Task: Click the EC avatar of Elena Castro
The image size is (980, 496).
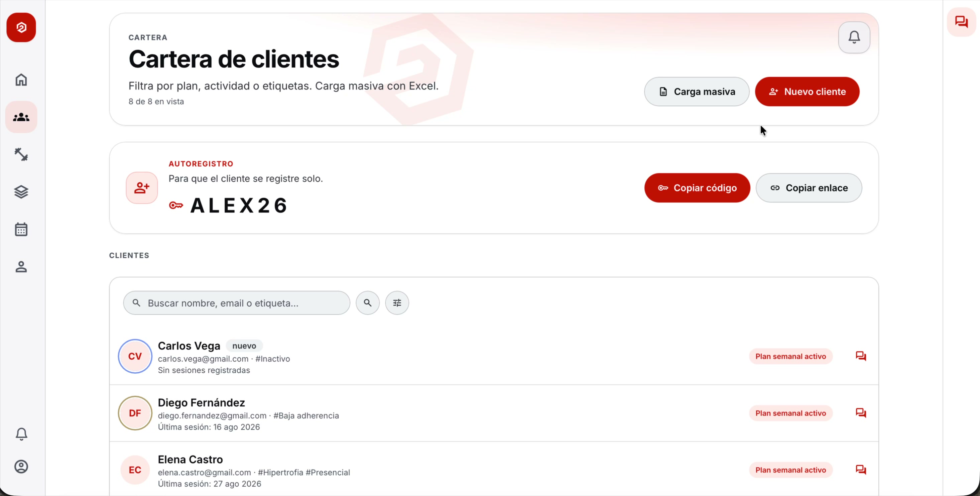Action: (x=135, y=470)
